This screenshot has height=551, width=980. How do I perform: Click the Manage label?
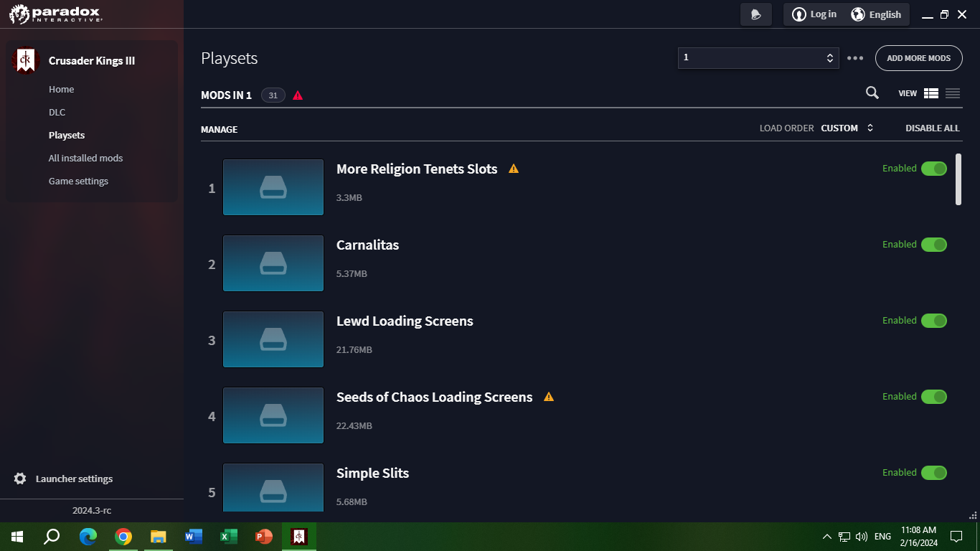click(x=219, y=130)
